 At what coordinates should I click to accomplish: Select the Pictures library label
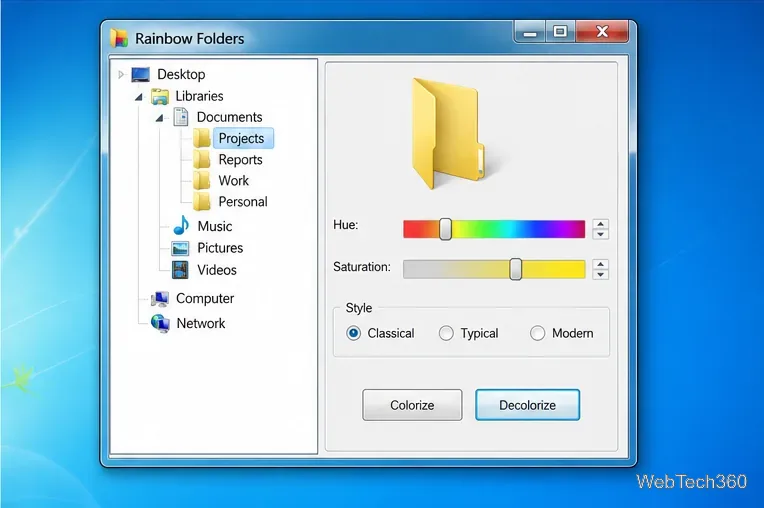(220, 248)
